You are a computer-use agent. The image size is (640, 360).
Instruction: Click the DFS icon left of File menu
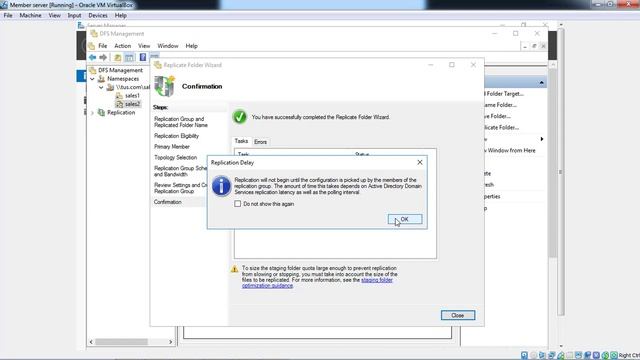pos(91,46)
